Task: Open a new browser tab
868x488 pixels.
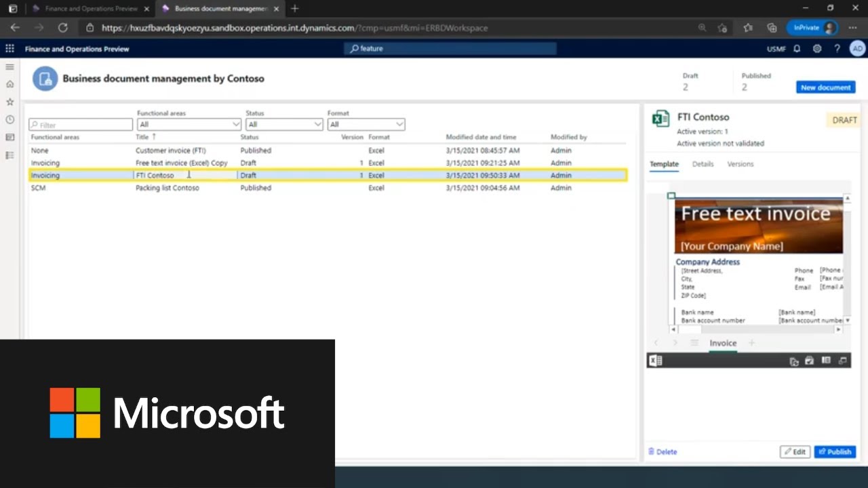Action: [294, 9]
